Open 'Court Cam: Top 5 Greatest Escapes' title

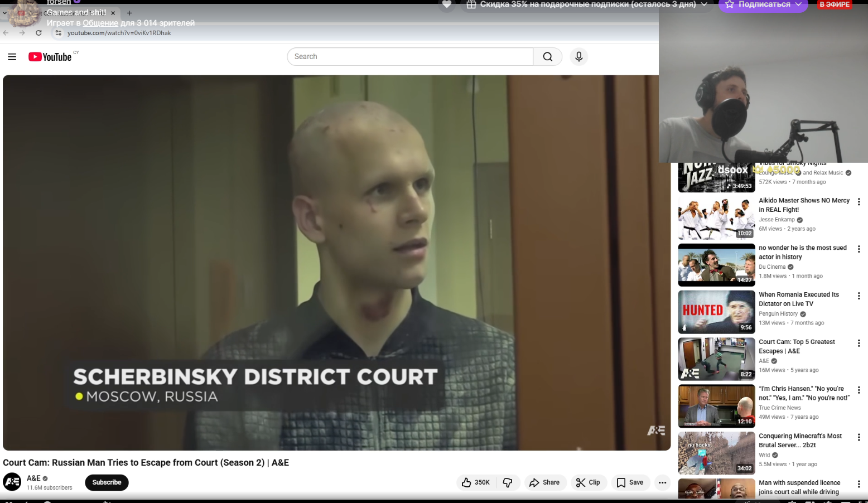[797, 346]
